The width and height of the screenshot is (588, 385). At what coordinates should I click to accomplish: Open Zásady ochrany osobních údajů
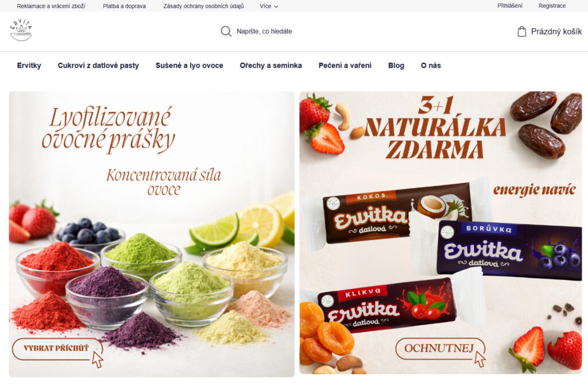pyautogui.click(x=203, y=6)
